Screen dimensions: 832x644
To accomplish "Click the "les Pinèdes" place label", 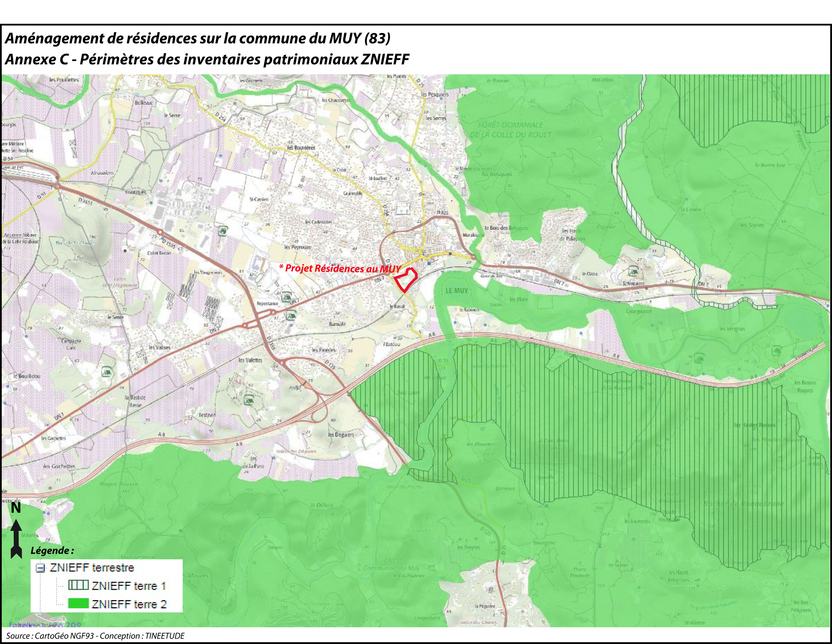I will [x=324, y=350].
